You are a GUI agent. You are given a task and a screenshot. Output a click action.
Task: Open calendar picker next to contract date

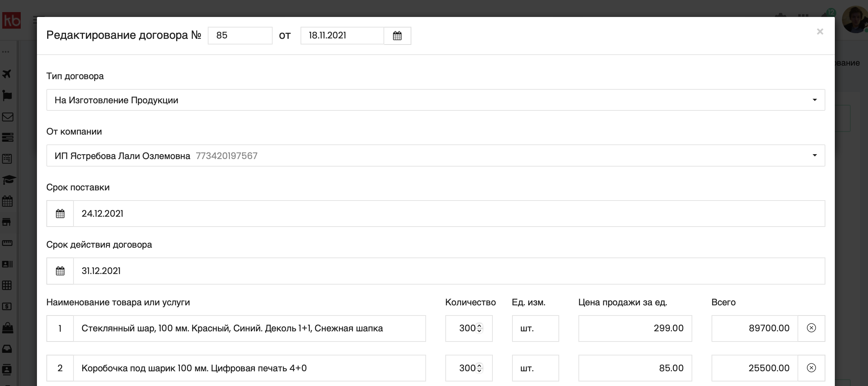(x=397, y=36)
